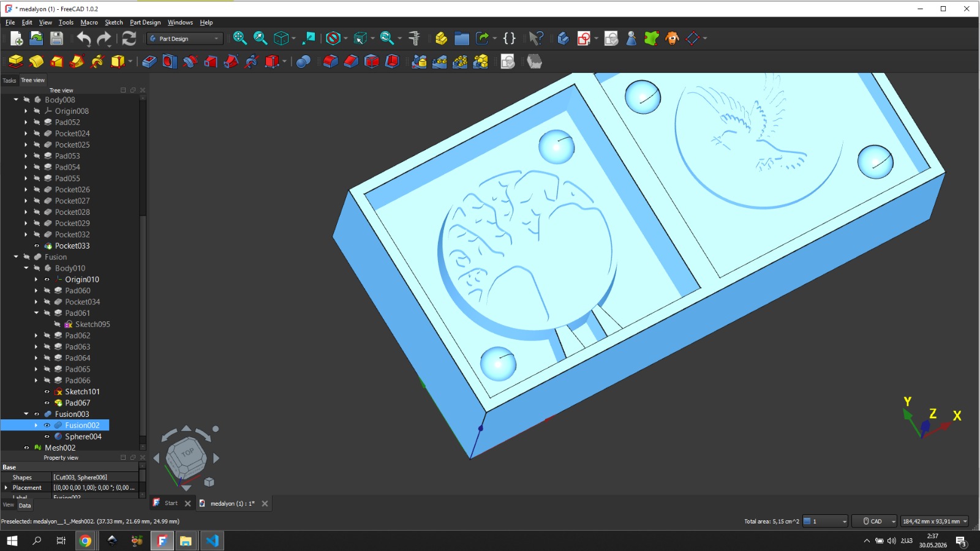Click the Open document icon
The image size is (980, 551).
(37, 39)
